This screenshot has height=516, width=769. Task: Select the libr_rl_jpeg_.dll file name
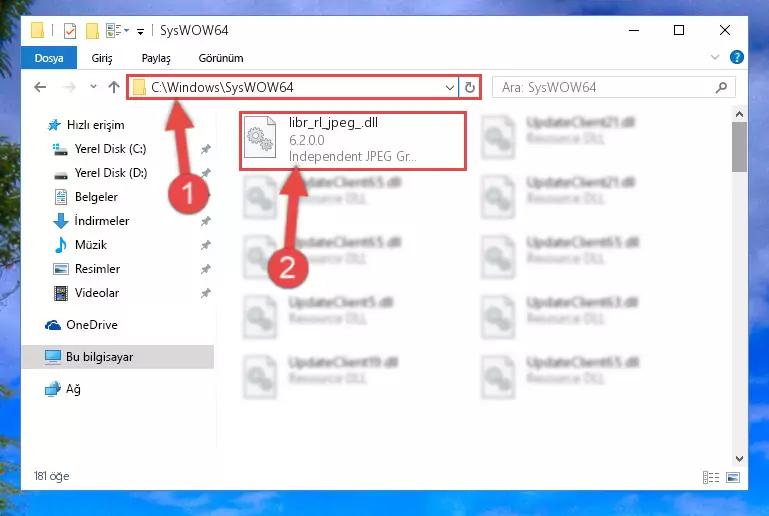pyautogui.click(x=333, y=123)
